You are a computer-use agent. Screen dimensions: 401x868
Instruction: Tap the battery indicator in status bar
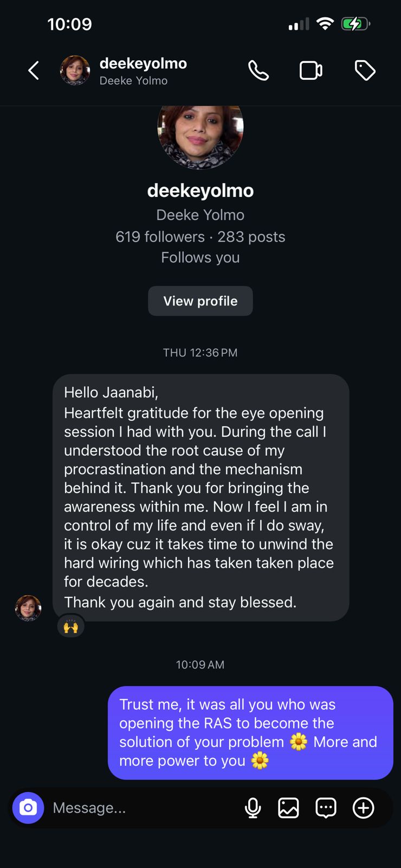(355, 24)
